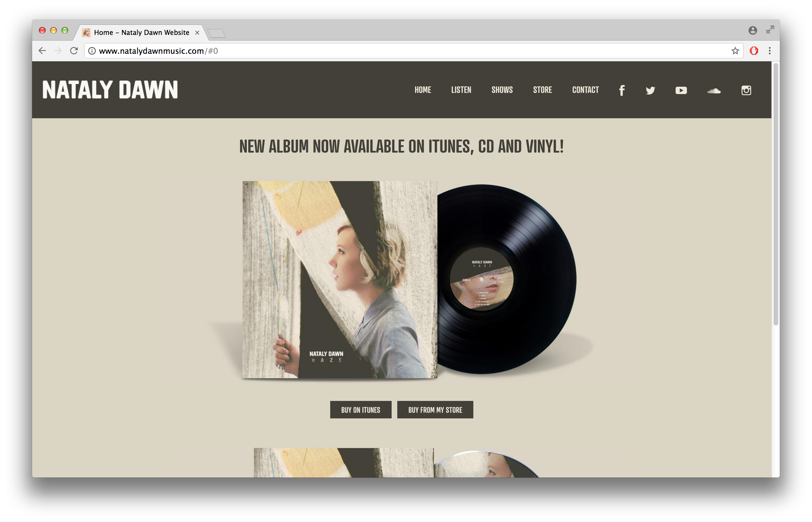The image size is (812, 522).
Task: Click the Haze album cover image
Action: 340,280
